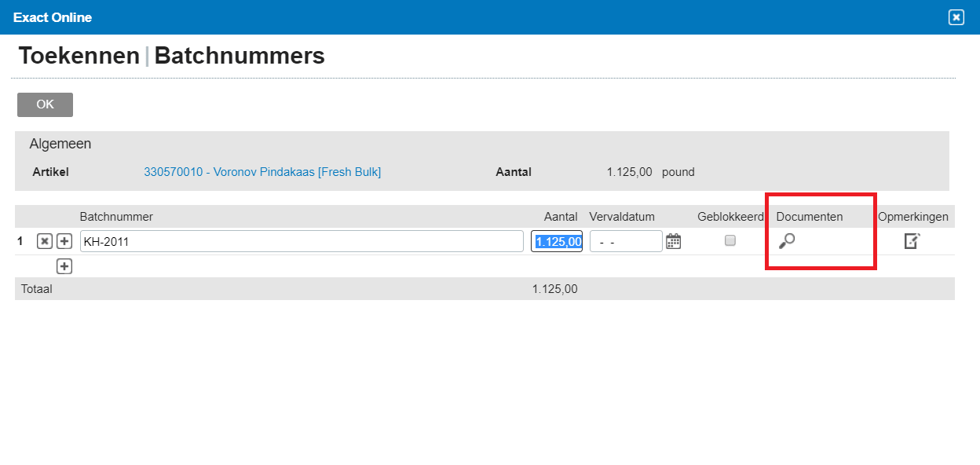
Task: Add a row after batch KH-2011
Action: (x=64, y=242)
